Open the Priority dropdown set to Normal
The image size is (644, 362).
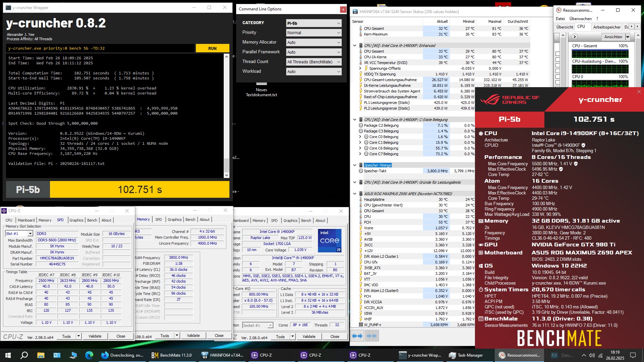coord(314,33)
